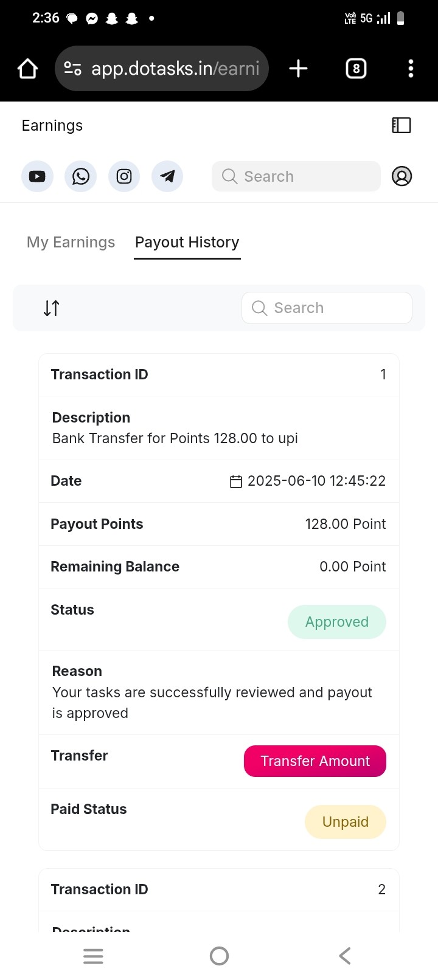Tap the sort arrows icon
Viewport: 438px width, 980px height.
[x=52, y=308]
